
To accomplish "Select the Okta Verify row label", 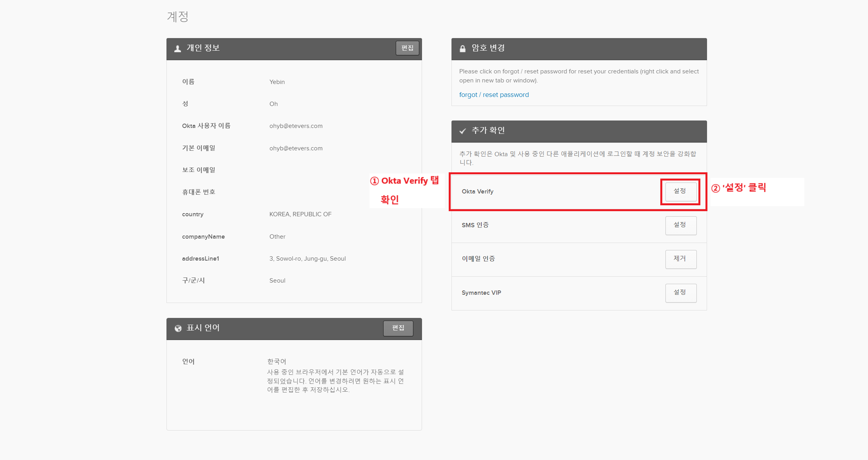I will (477, 192).
